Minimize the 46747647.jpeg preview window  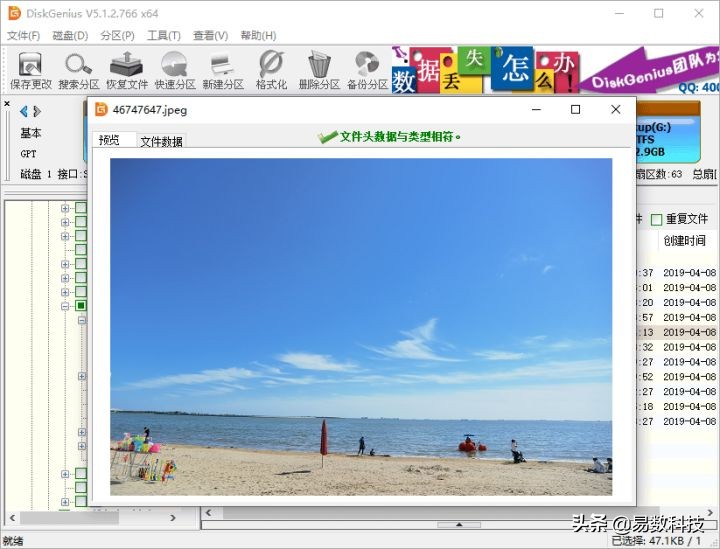pos(536,109)
